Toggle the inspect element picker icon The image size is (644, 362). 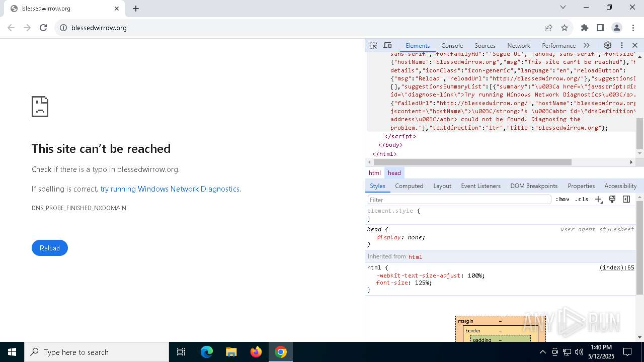373,45
